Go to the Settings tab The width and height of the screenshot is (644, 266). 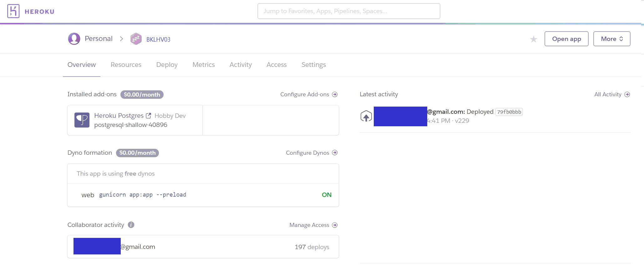point(314,65)
